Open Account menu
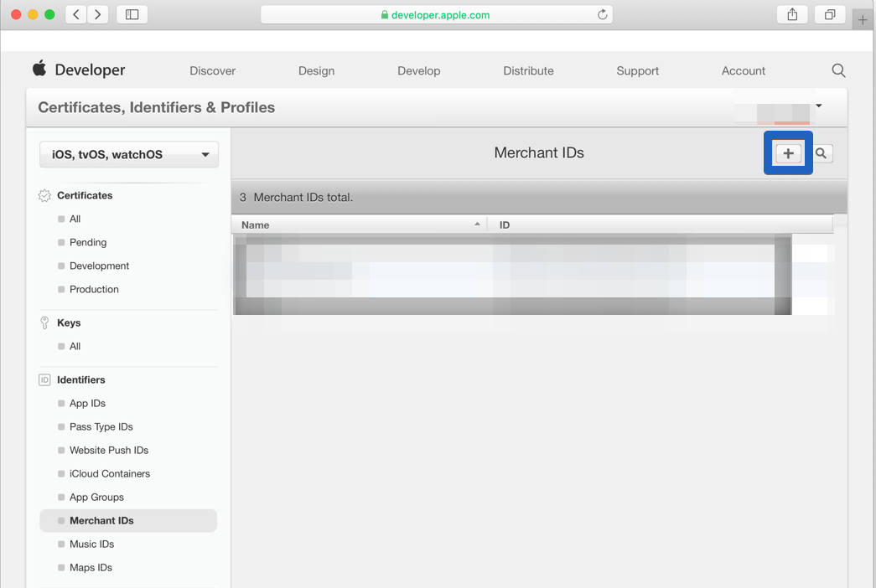 [x=743, y=71]
